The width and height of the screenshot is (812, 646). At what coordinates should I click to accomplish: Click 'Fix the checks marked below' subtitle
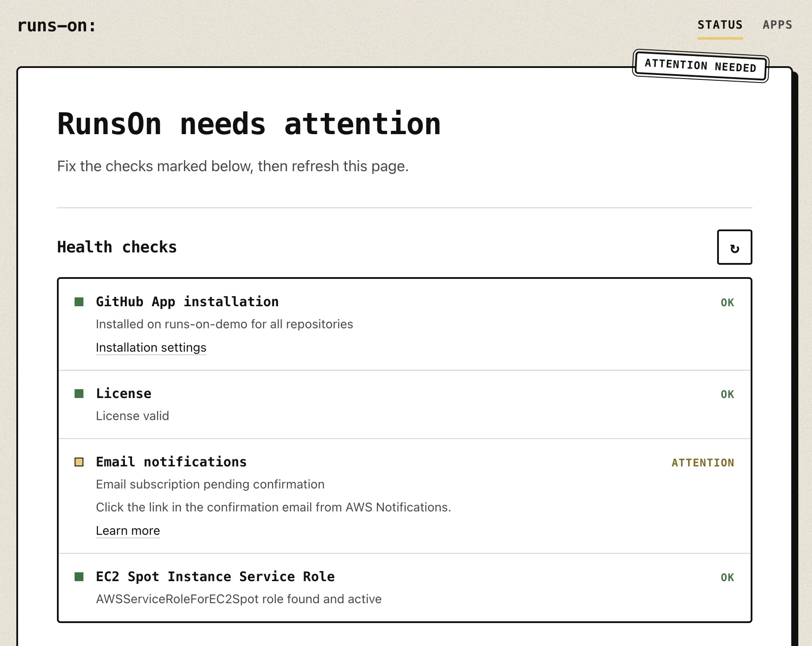click(233, 166)
